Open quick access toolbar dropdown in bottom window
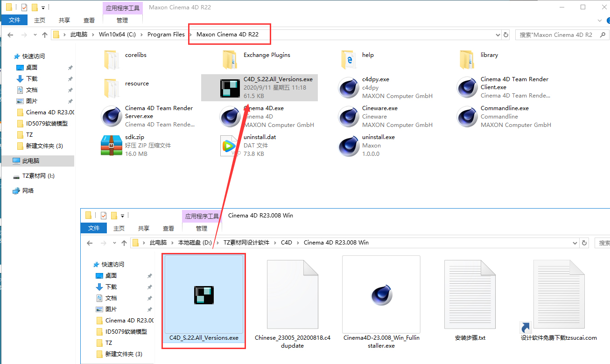Viewport: 610px width, 364px height. coord(123,216)
